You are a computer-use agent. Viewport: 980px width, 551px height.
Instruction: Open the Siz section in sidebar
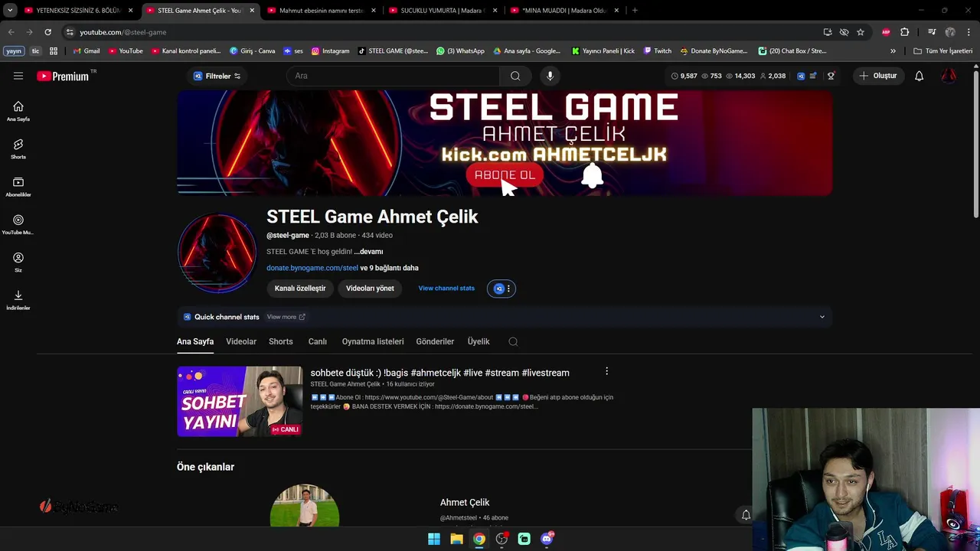click(18, 262)
